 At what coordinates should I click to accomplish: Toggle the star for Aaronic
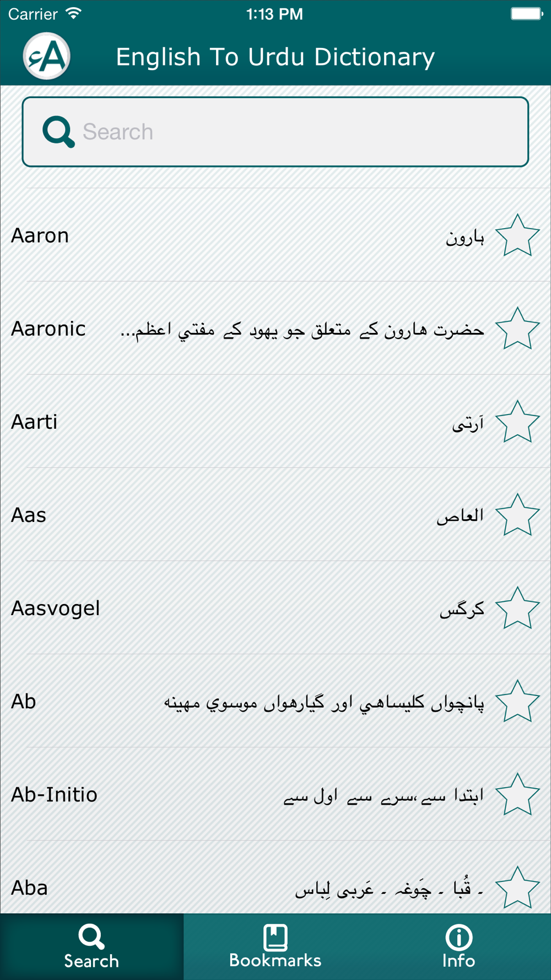point(517,329)
